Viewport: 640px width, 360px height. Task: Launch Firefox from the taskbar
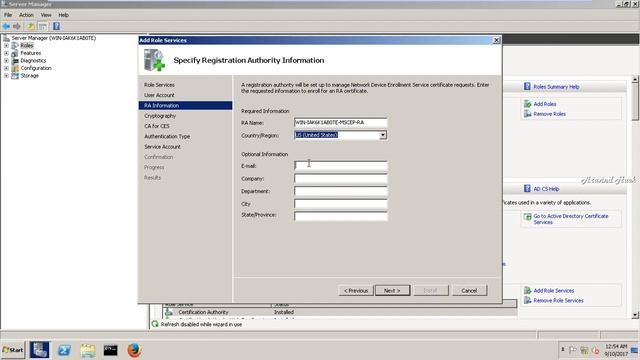click(134, 350)
